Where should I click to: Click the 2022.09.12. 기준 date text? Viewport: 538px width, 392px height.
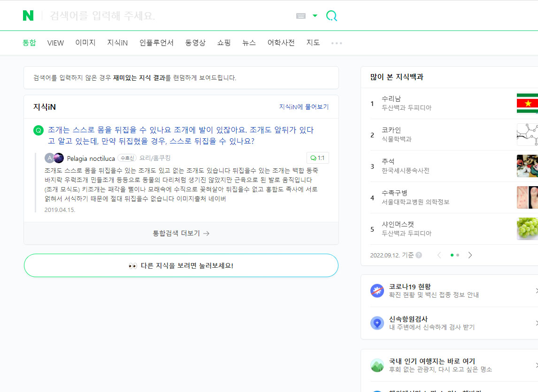[392, 255]
